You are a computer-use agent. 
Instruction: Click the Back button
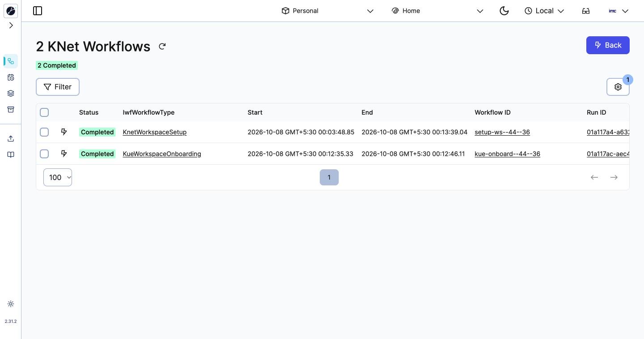(x=608, y=45)
